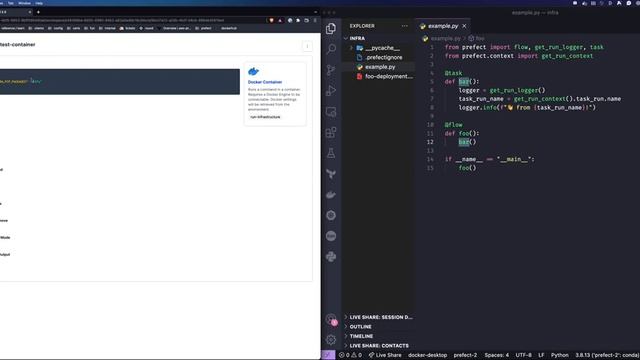
Task: Click the dark code block in Prefect page
Action: click(120, 82)
